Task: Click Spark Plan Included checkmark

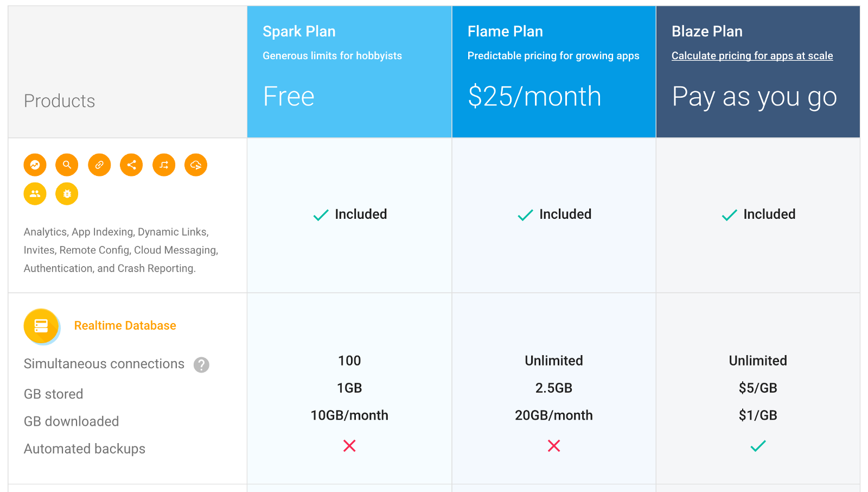Action: click(321, 215)
